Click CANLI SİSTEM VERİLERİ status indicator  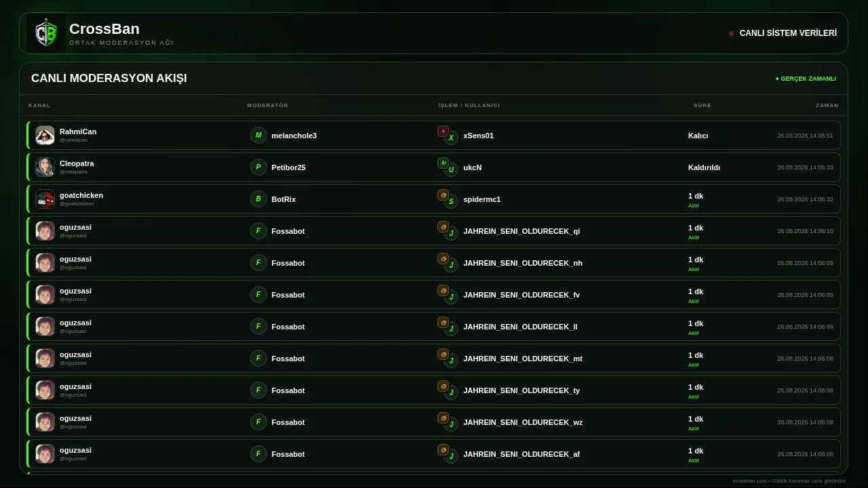[783, 33]
